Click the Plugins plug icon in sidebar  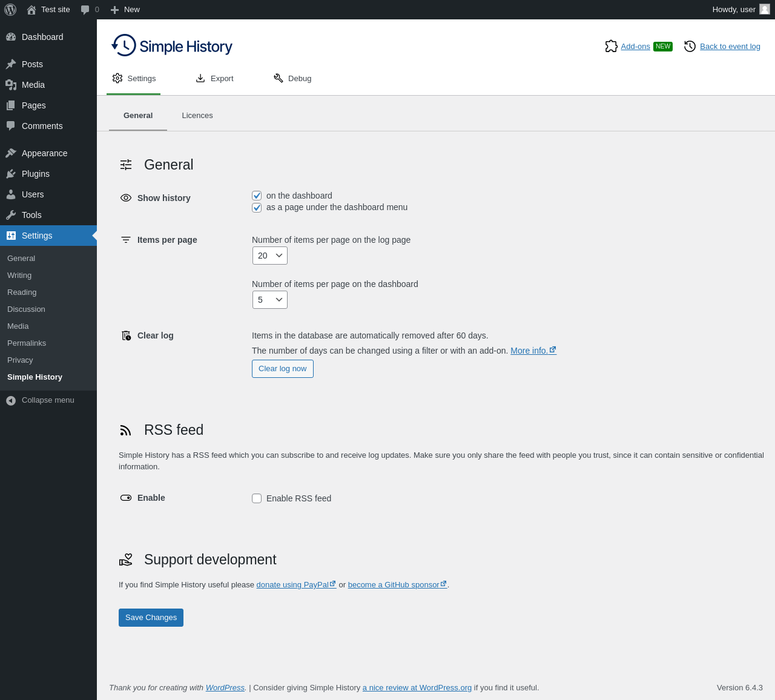tap(11, 174)
